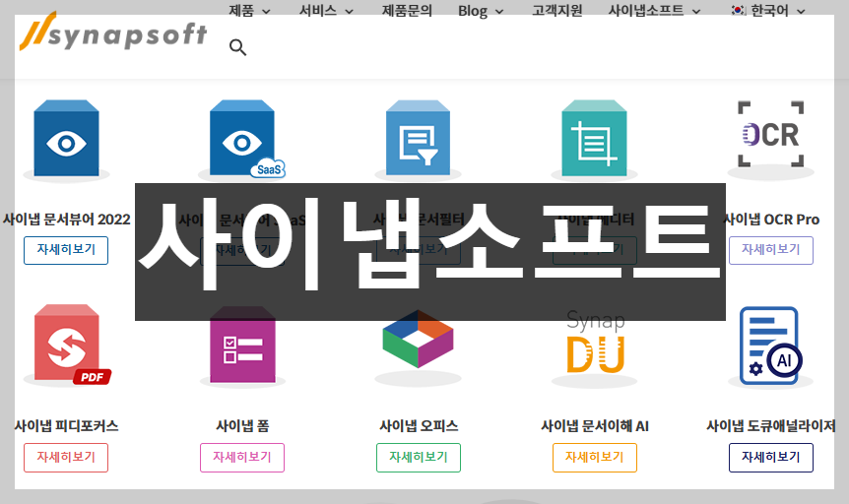Click the 사이냅 문서이해 AI title text

pyautogui.click(x=595, y=426)
